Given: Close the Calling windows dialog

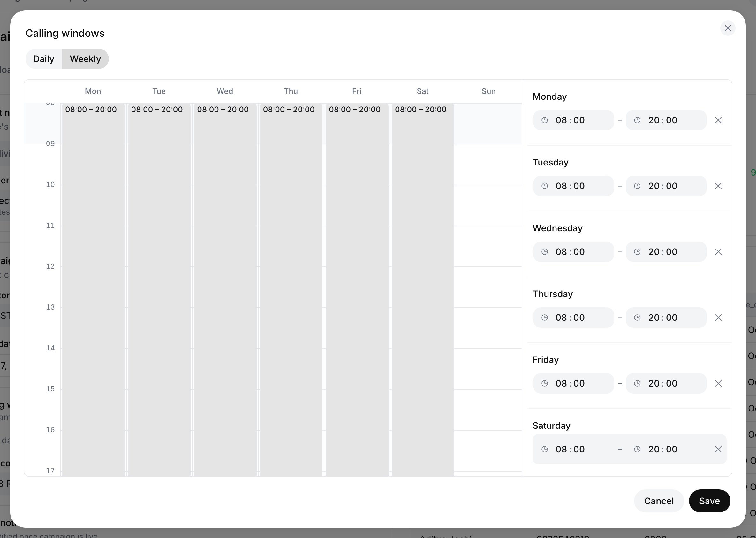Looking at the screenshot, I should [x=728, y=28].
